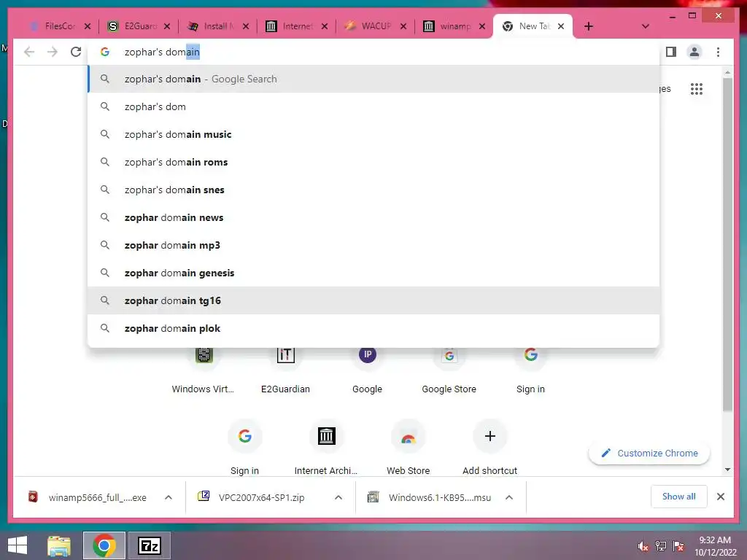Image resolution: width=747 pixels, height=560 pixels.
Task: Open Chrome's three-dot menu
Action: pyautogui.click(x=718, y=52)
